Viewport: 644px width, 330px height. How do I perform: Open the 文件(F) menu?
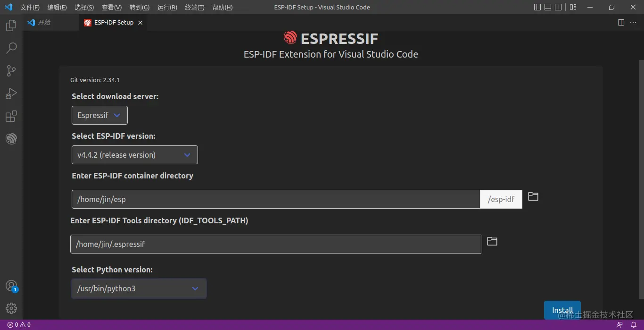click(x=30, y=8)
